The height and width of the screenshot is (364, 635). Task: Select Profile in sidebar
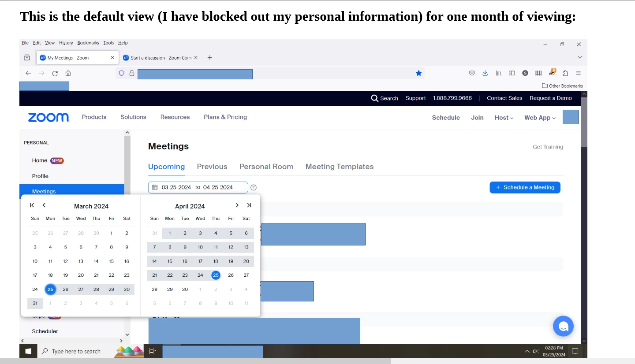point(40,176)
